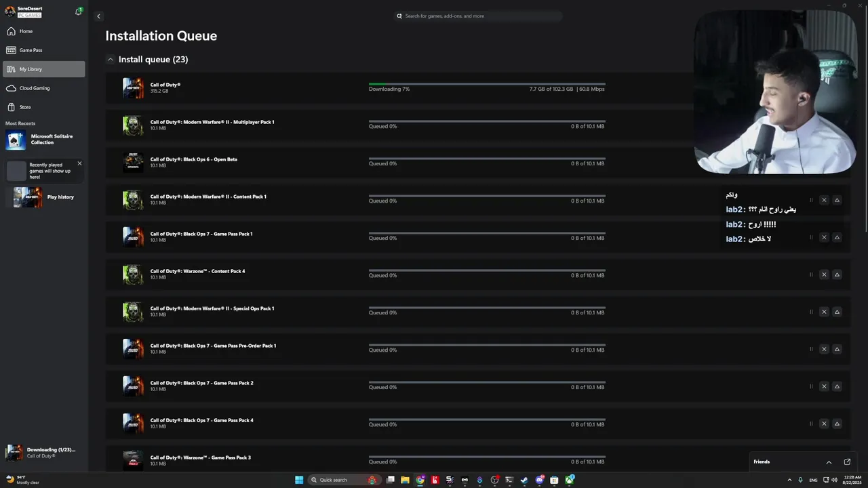Screen dimensions: 868x488
Task: Prioritize Warzone Content Pack 4 in queue
Action: point(837,274)
